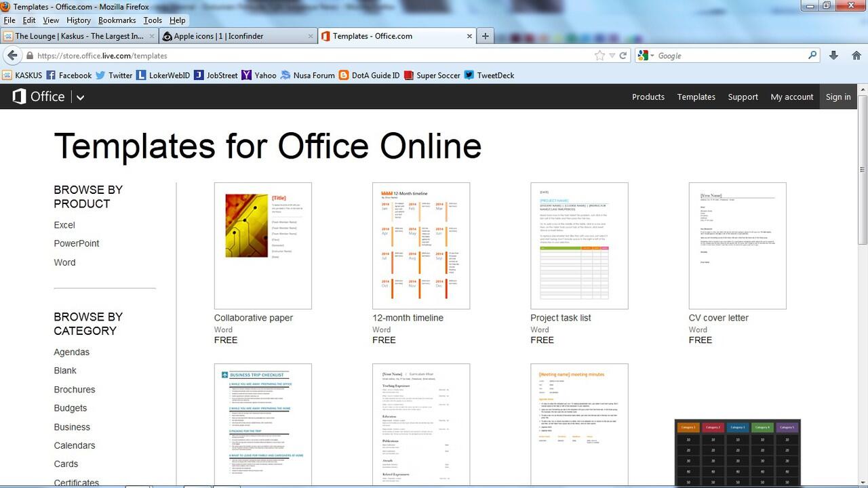
Task: Switch to The Lounge Kaskus tab
Action: point(79,36)
